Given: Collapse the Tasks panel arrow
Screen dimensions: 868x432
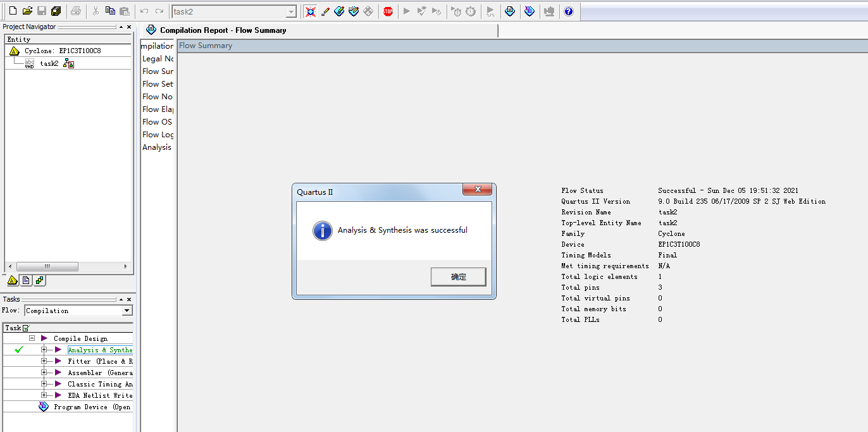Looking at the screenshot, I should pos(121,299).
